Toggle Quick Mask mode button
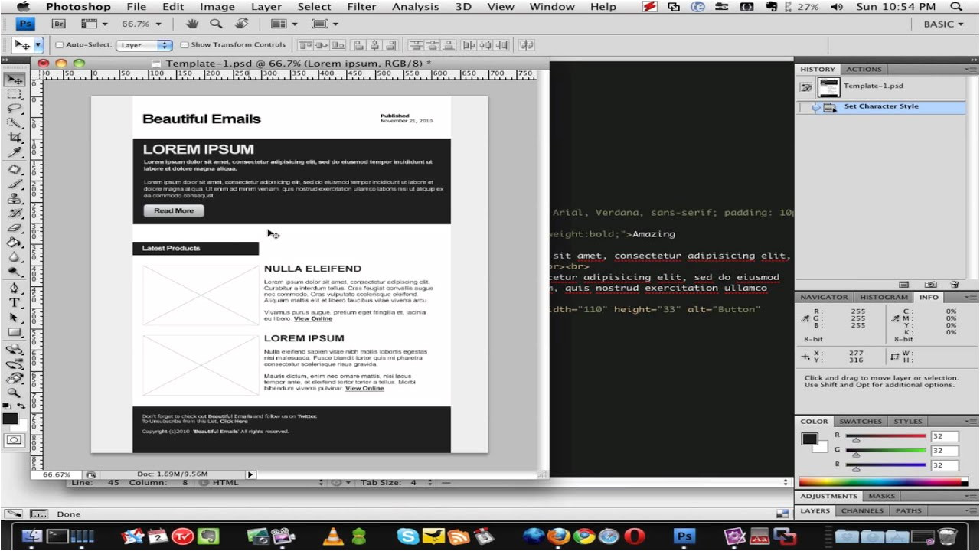The height and width of the screenshot is (551, 980). [14, 440]
